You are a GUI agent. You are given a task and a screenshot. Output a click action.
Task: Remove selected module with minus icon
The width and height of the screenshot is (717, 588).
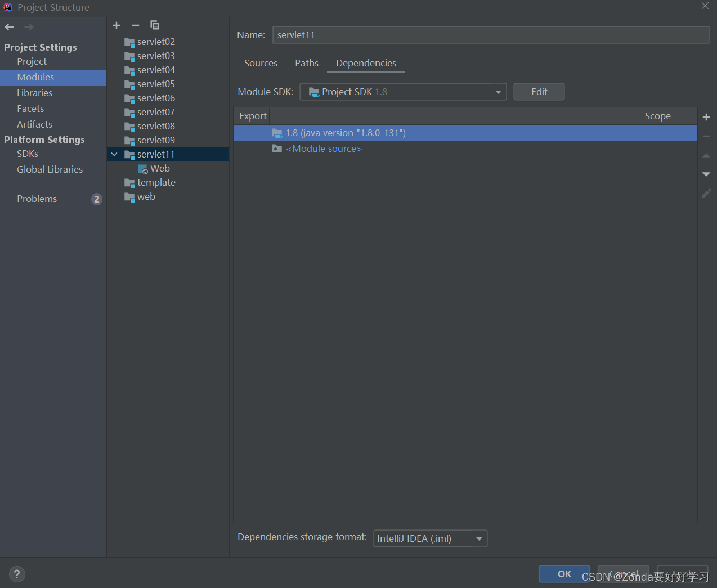[136, 25]
